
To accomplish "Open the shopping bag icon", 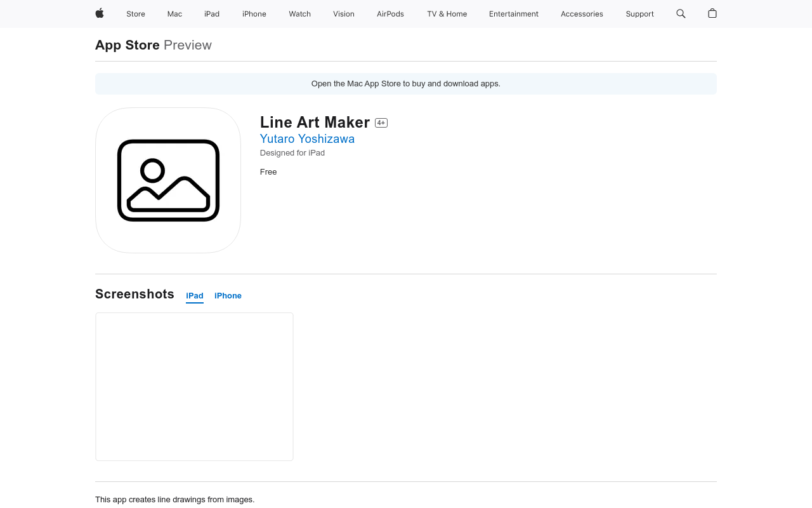I will pyautogui.click(x=712, y=13).
